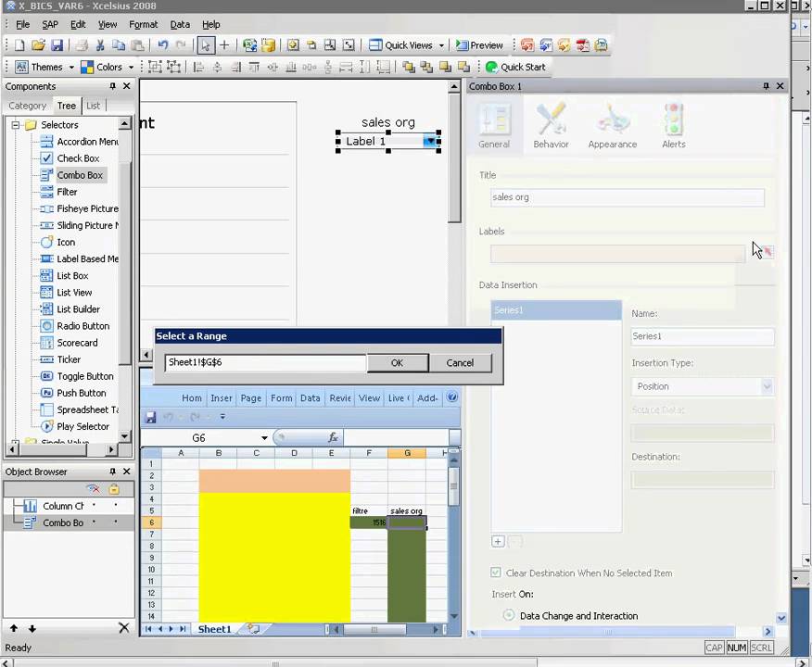Open the General properties tab
Viewport: 812px width, 667px height.
coord(494,126)
